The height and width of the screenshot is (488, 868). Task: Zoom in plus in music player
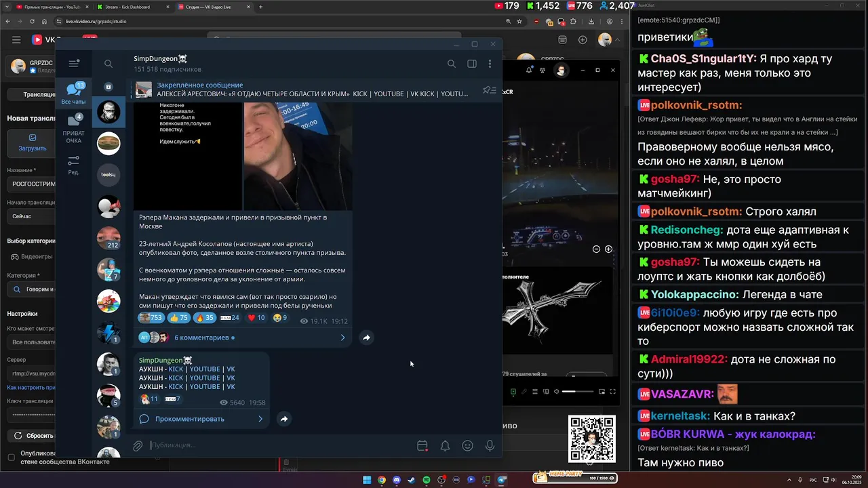pyautogui.click(x=608, y=249)
